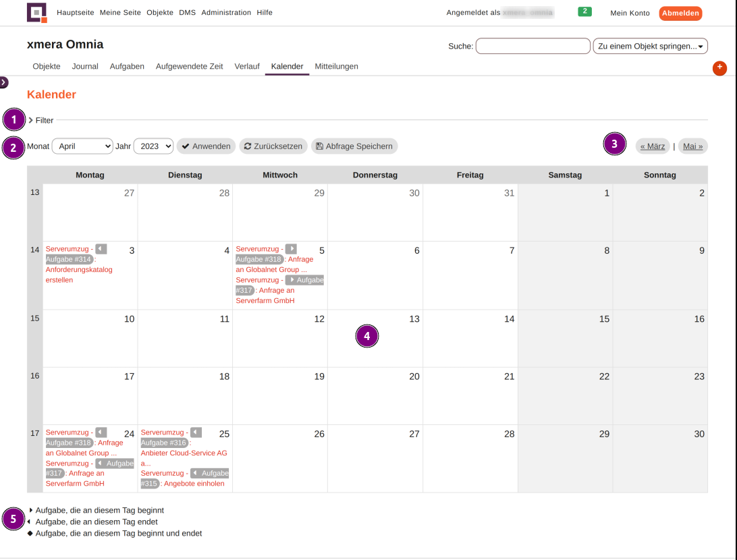The height and width of the screenshot is (560, 737).
Task: Click the orange plus quick-add button
Action: (719, 67)
